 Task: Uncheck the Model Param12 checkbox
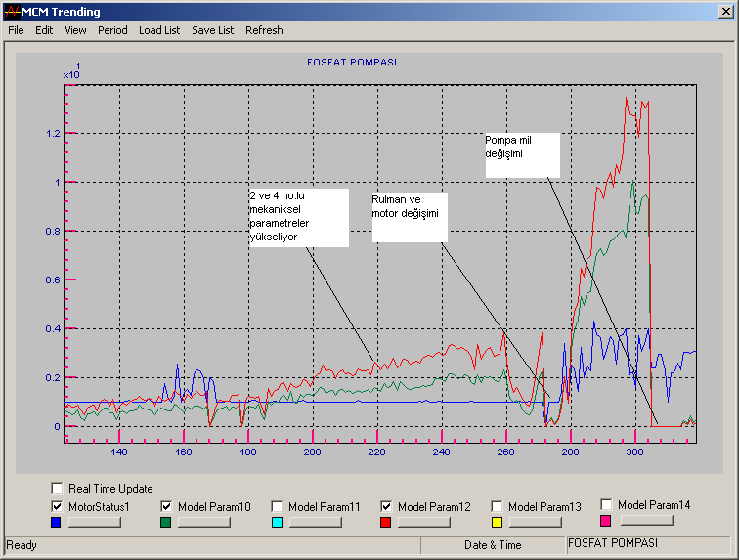[387, 506]
